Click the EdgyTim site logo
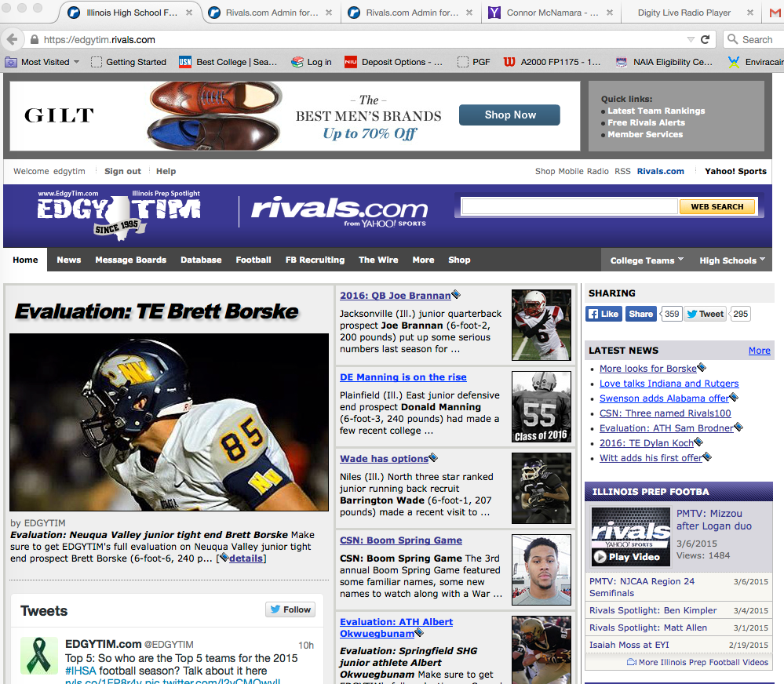The image size is (784, 684). point(119,215)
